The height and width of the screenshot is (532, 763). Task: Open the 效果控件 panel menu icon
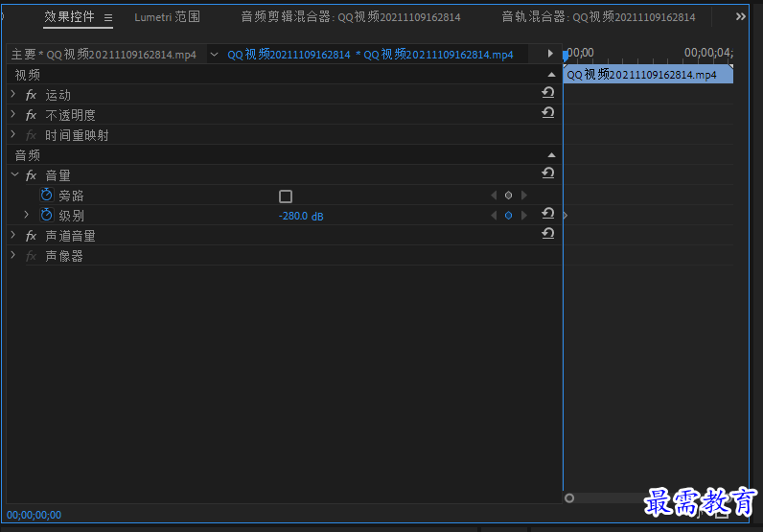tap(108, 18)
